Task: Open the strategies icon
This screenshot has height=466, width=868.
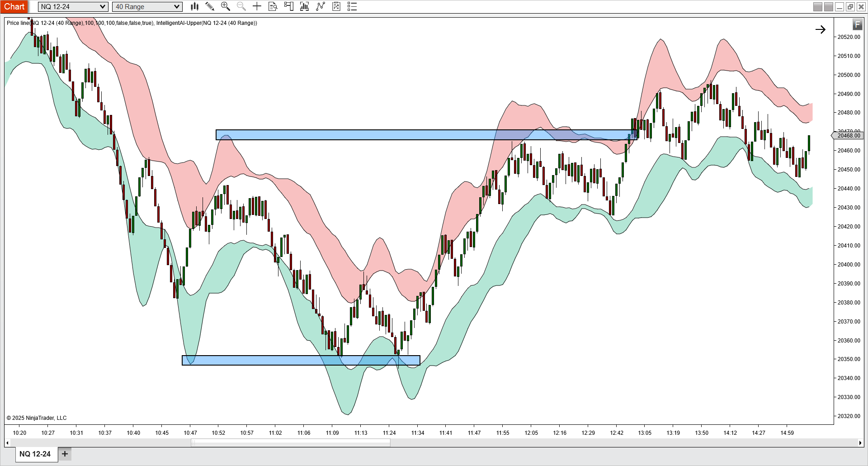Action: [x=336, y=6]
